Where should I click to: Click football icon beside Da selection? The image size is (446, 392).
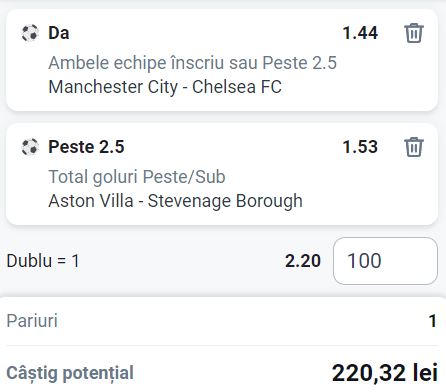(30, 33)
